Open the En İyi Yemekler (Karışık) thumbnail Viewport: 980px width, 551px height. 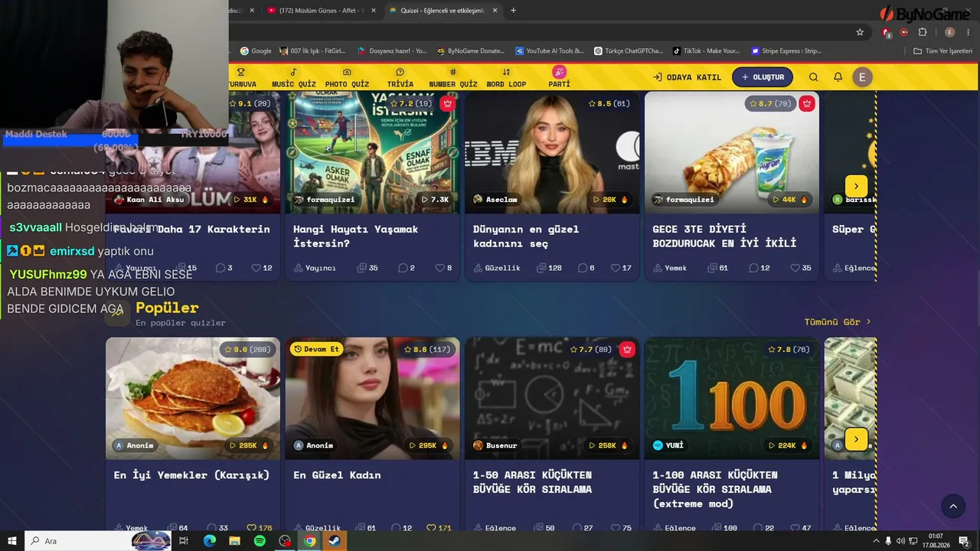193,399
